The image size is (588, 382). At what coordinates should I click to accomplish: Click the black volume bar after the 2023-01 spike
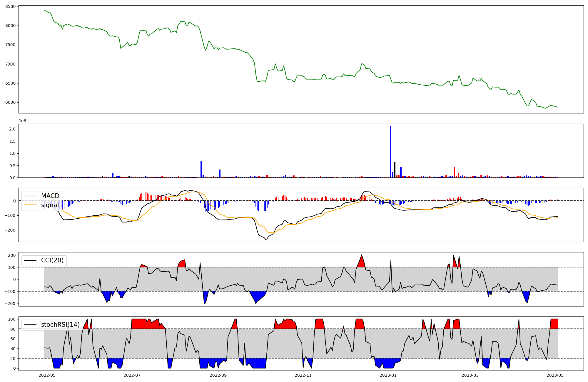pyautogui.click(x=395, y=170)
